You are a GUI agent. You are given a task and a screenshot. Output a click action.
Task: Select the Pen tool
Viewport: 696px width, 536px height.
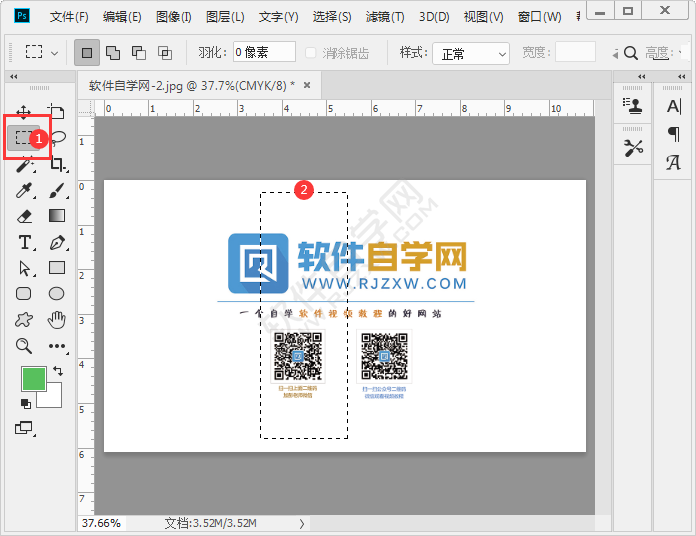pos(57,242)
